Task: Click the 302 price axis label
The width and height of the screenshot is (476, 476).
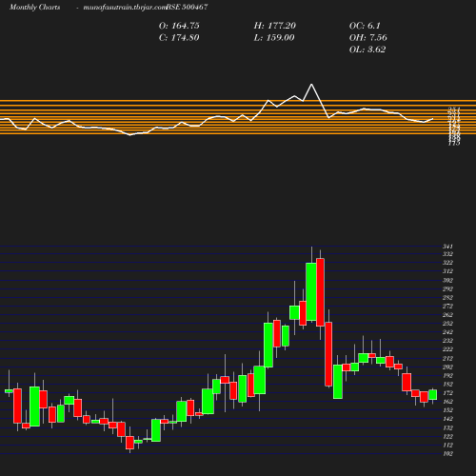Action: 447,281
